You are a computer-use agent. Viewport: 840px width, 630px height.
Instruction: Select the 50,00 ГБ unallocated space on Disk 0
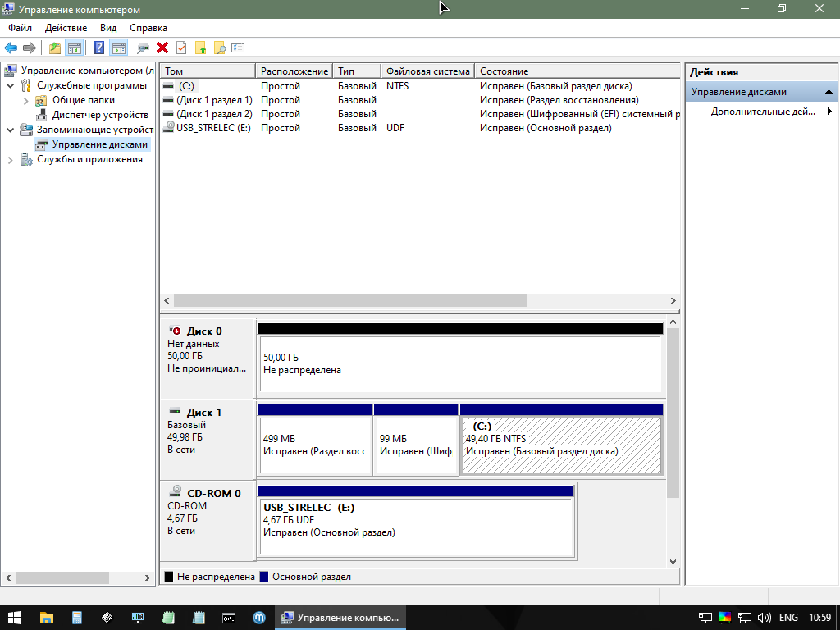[461, 359]
